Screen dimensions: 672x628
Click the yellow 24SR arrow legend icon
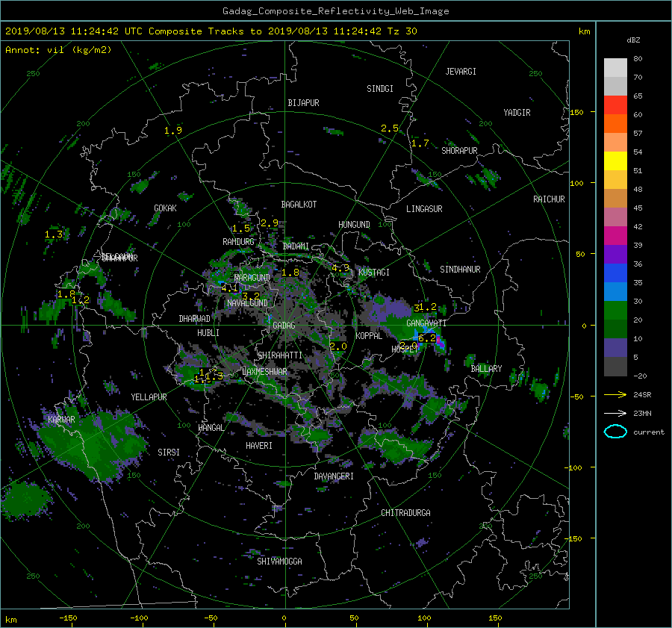pos(615,394)
